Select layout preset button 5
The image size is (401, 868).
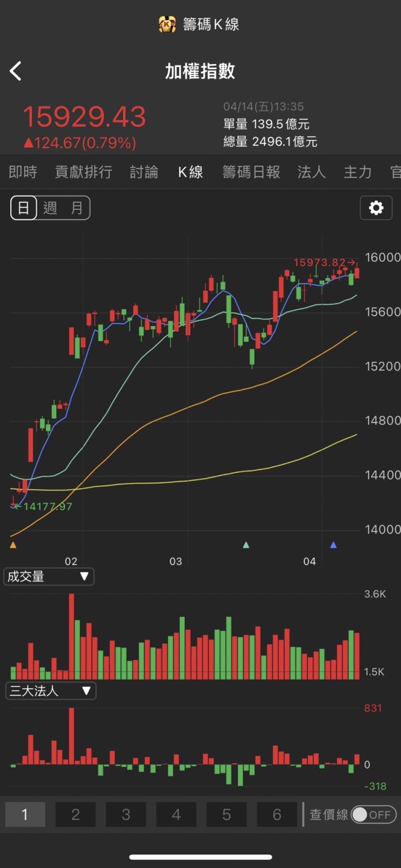tap(226, 815)
